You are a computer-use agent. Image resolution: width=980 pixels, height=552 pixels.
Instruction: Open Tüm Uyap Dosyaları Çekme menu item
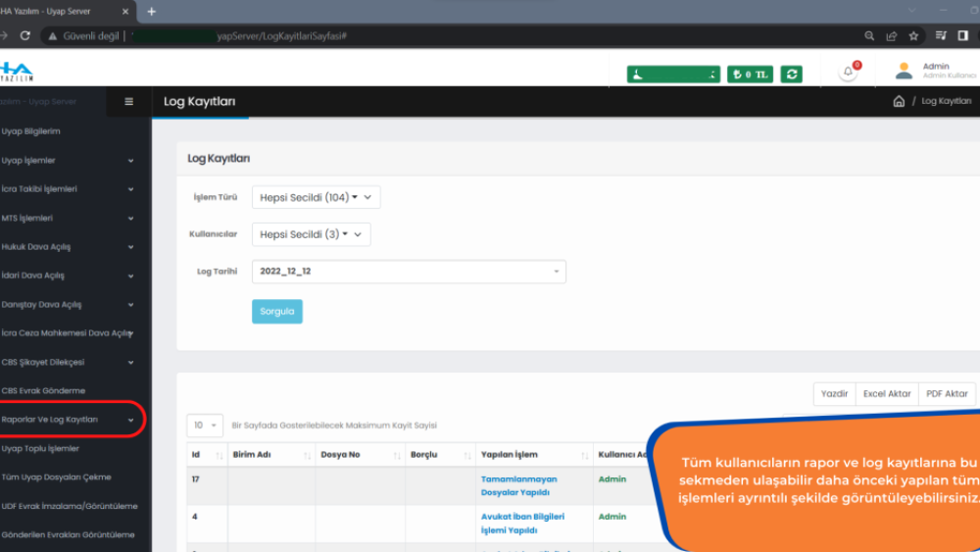(57, 477)
